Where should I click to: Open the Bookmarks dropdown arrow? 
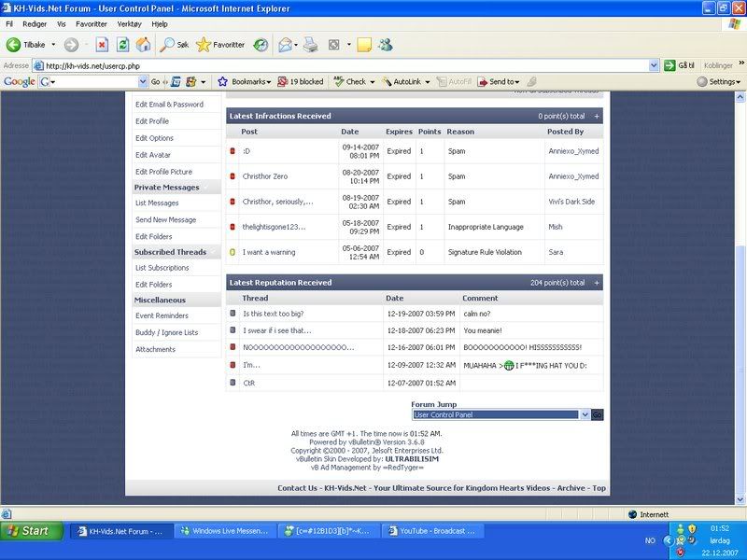269,82
